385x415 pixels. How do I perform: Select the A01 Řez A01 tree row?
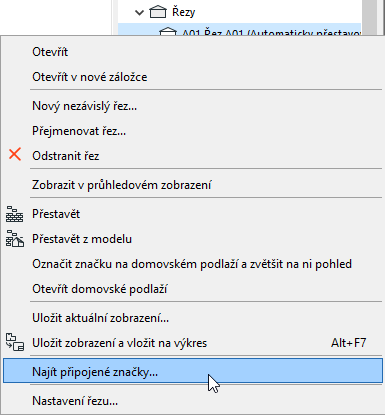(239, 29)
